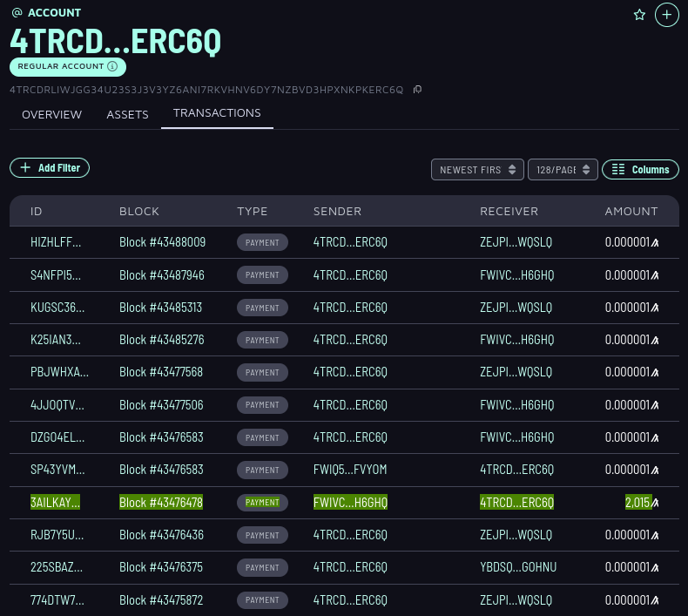Click the ID column header
Viewport: 688px width, 616px height.
pos(36,211)
